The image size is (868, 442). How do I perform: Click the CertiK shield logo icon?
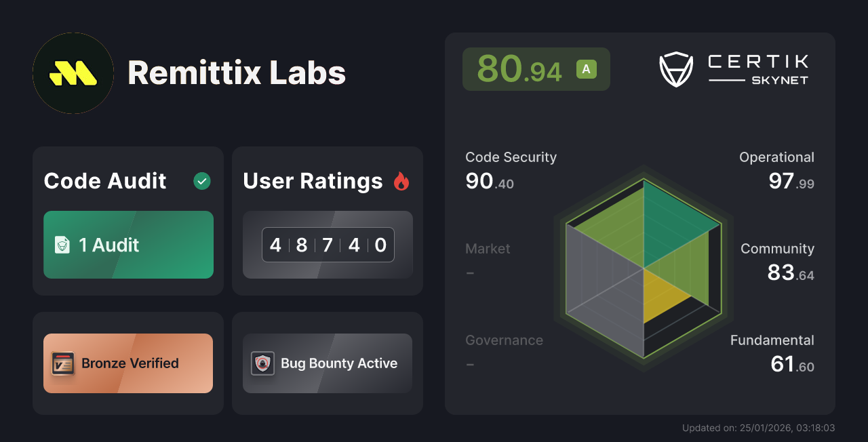click(675, 68)
